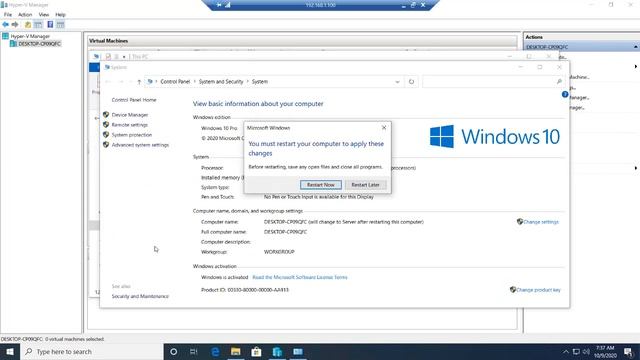
Task: Select the Virtual Machines panel header
Action: pos(302,41)
